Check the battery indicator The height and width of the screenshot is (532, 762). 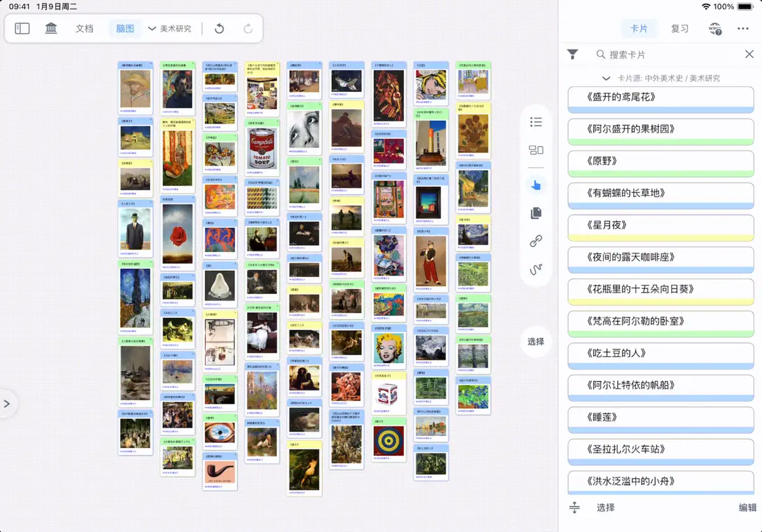tap(745, 6)
